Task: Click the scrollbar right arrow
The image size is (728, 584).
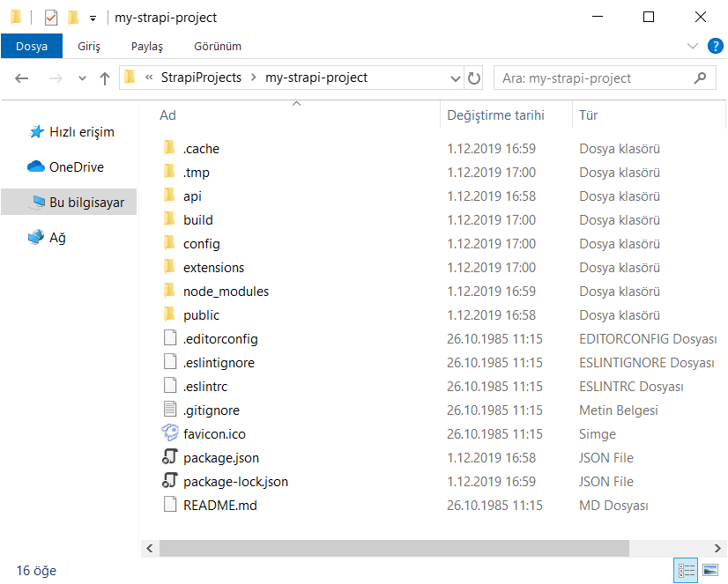Action: tap(717, 548)
